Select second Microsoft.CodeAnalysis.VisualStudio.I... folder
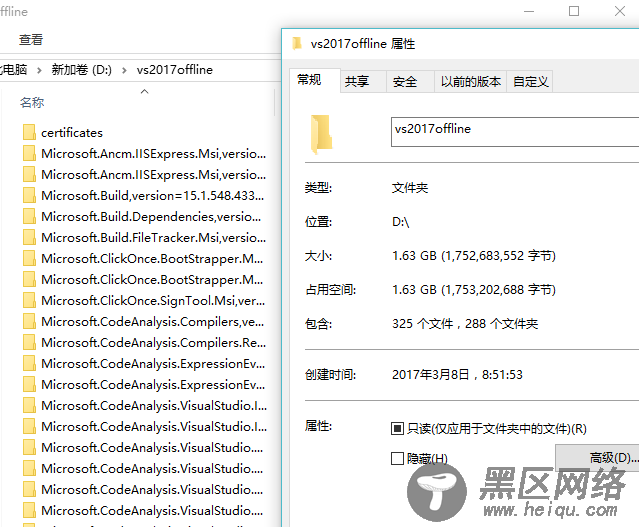 click(x=154, y=426)
